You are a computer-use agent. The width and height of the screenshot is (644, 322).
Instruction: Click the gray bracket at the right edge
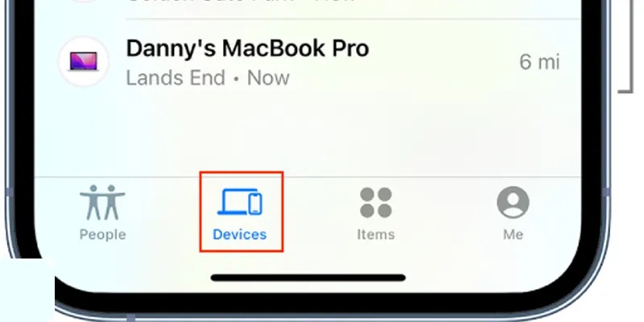[627, 46]
